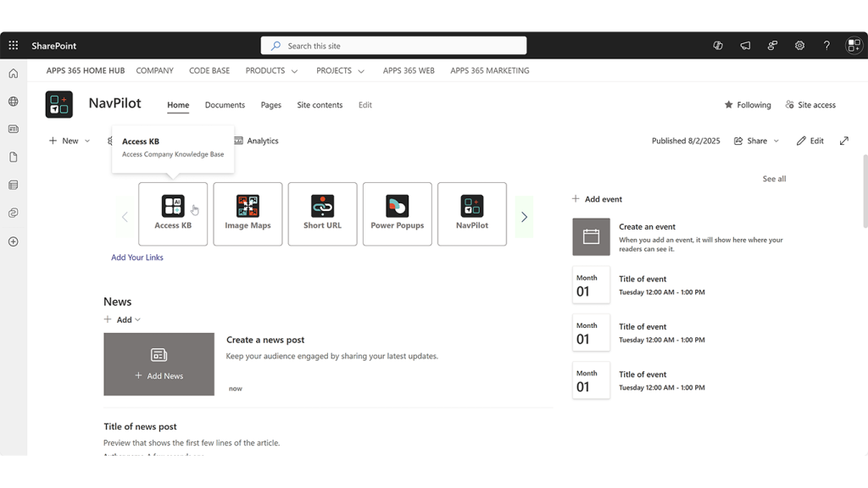Open CODE BASE hub link
Screen dimensions: 868x488
[x=209, y=71]
